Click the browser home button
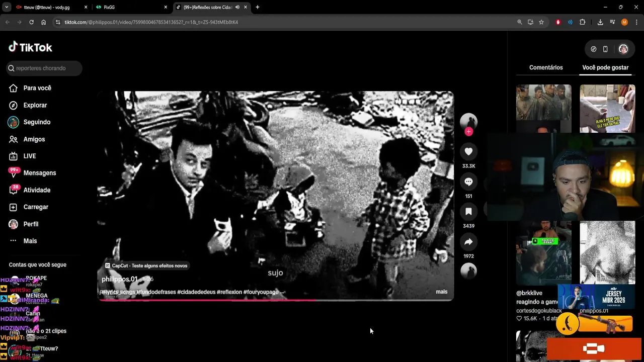Viewport: 644px width, 362px height. (43, 22)
